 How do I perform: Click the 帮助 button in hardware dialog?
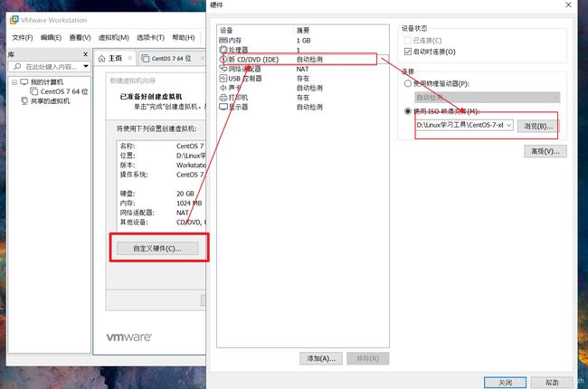[552, 383]
